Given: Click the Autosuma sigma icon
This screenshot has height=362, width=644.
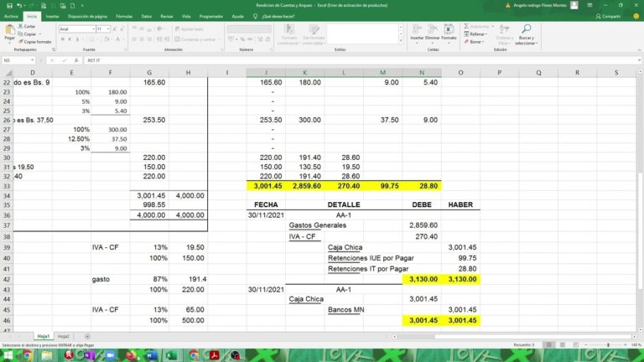Looking at the screenshot, I should coord(466,26).
